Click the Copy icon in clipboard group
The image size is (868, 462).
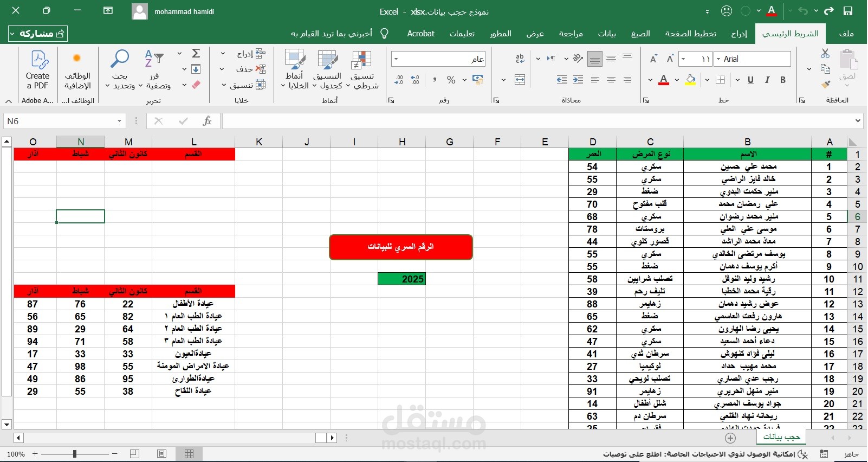[x=825, y=68]
